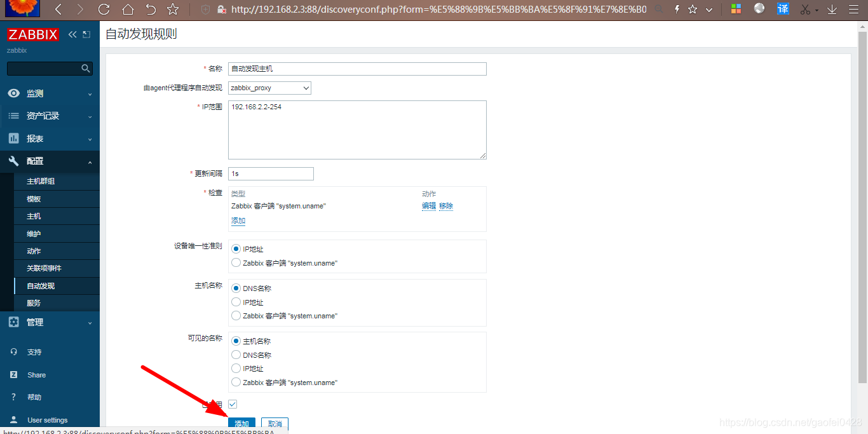Open 模板 in sidebar
868x434 pixels.
[x=34, y=199]
